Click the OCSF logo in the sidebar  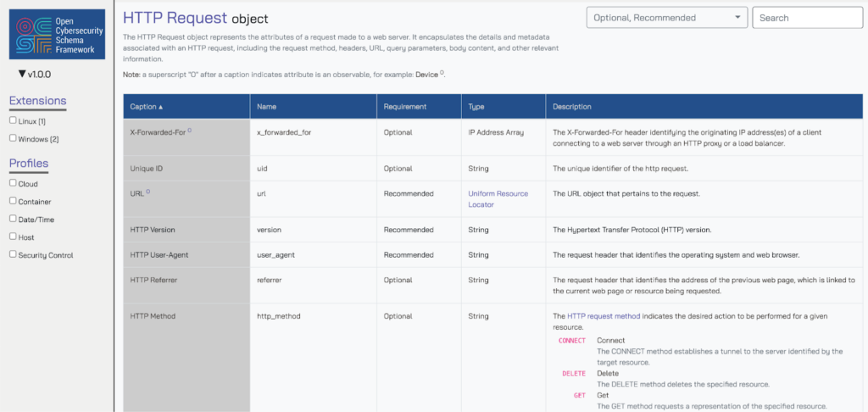click(x=57, y=34)
